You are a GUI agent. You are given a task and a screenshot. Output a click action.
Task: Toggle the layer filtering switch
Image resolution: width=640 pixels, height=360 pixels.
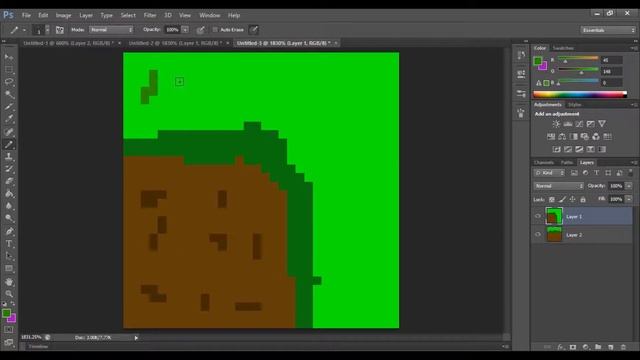[x=630, y=173]
